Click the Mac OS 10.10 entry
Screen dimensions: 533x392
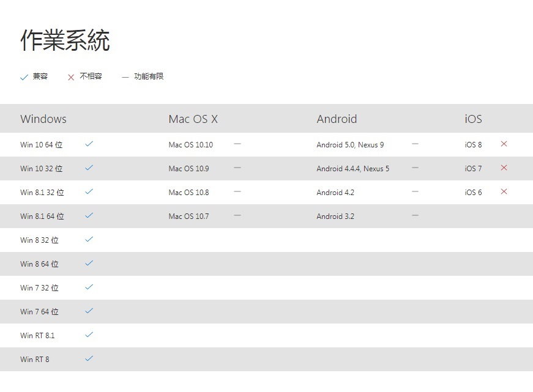tap(191, 145)
